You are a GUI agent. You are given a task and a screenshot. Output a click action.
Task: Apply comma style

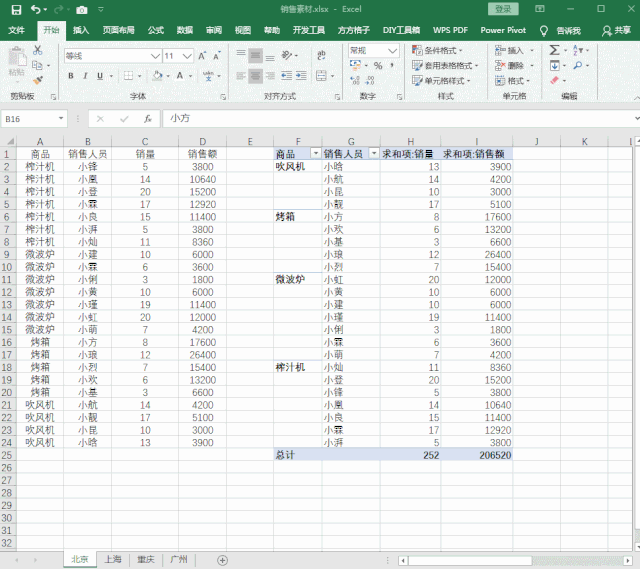(x=392, y=66)
